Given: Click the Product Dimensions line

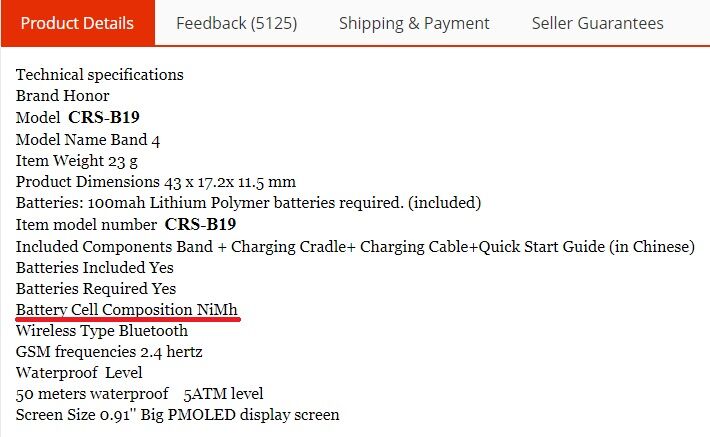Looking at the screenshot, I should click(156, 182).
